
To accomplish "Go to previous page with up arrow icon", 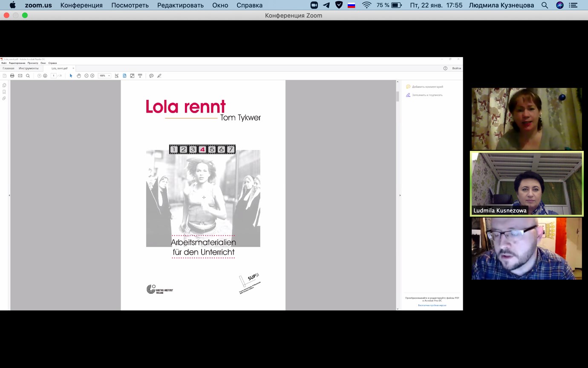I will tap(39, 75).
